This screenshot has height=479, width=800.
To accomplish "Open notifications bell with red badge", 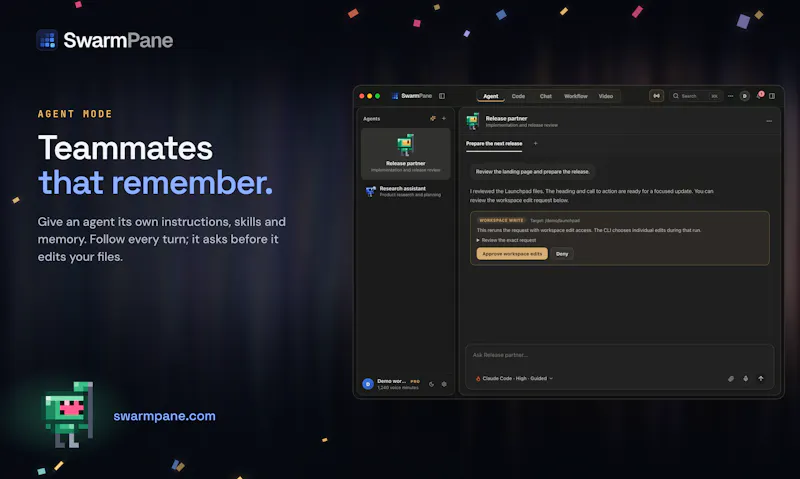I will pos(759,95).
